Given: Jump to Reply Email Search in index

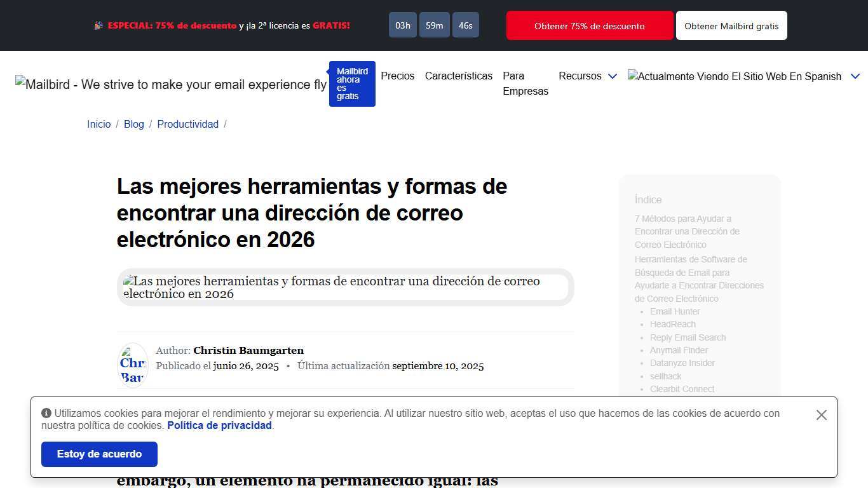Looking at the screenshot, I should click(688, 337).
